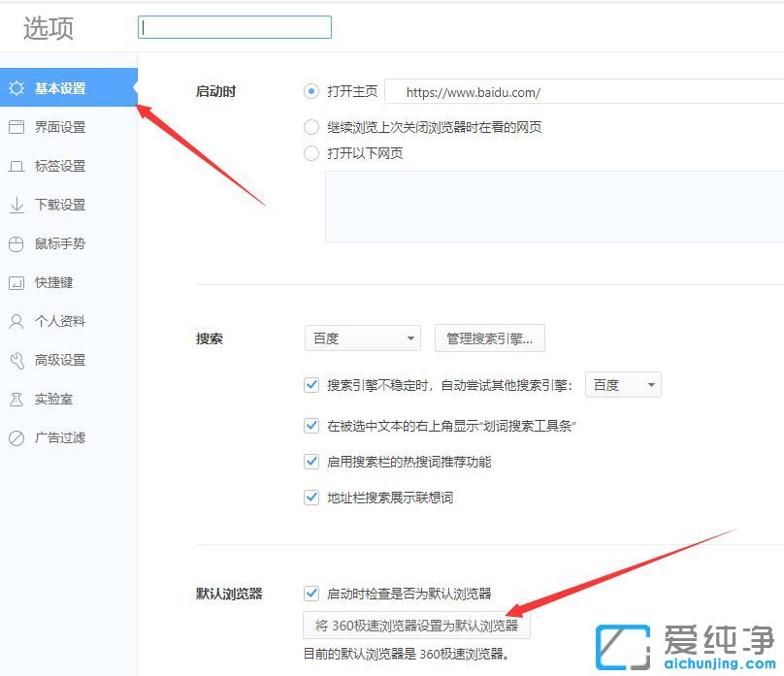
Task: Click the 下载设置 download arrow icon
Action: click(17, 205)
